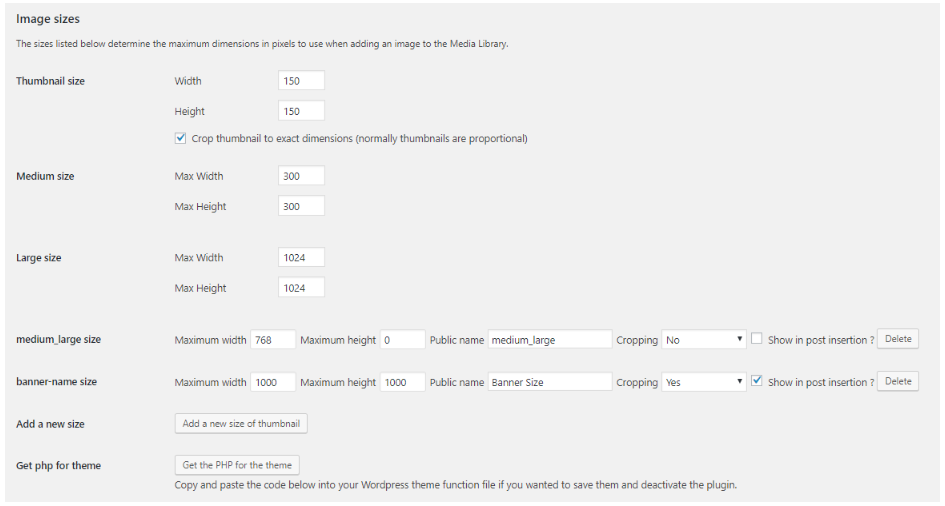This screenshot has height=506, width=945.
Task: Delete the medium_large size
Action: [x=897, y=339]
